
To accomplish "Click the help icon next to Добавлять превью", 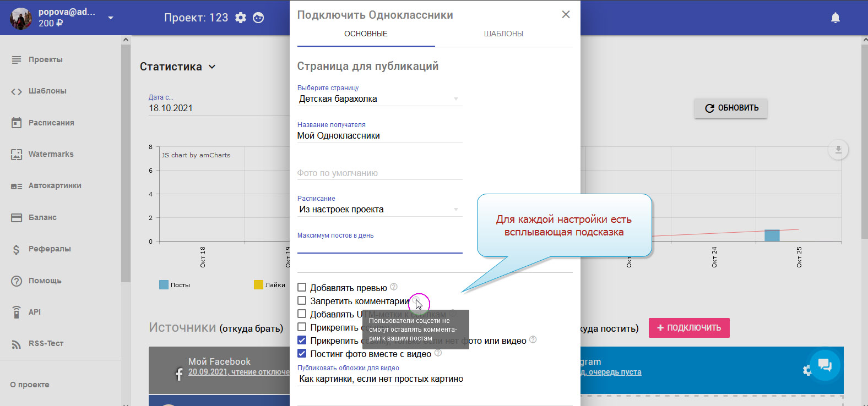I will point(394,287).
